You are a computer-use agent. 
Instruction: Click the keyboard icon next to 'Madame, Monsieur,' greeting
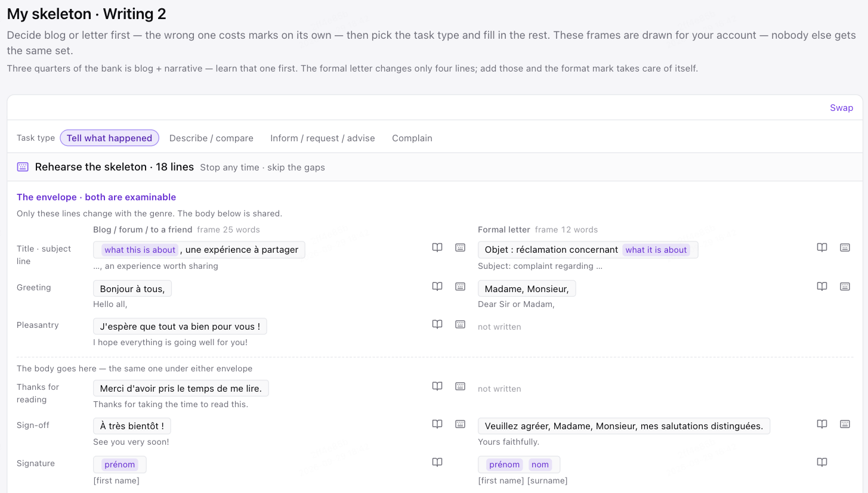coord(845,286)
